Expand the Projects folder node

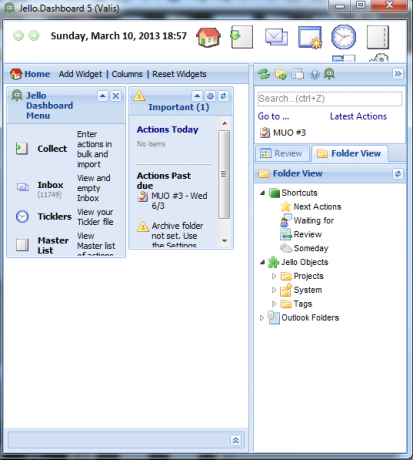point(274,276)
